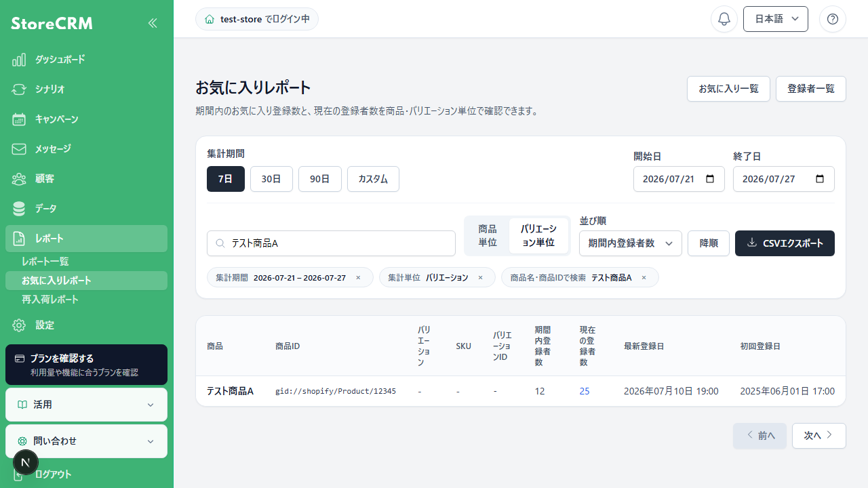The width and height of the screenshot is (868, 488).
Task: Click お気に入り一覧 button
Action: pyautogui.click(x=728, y=89)
